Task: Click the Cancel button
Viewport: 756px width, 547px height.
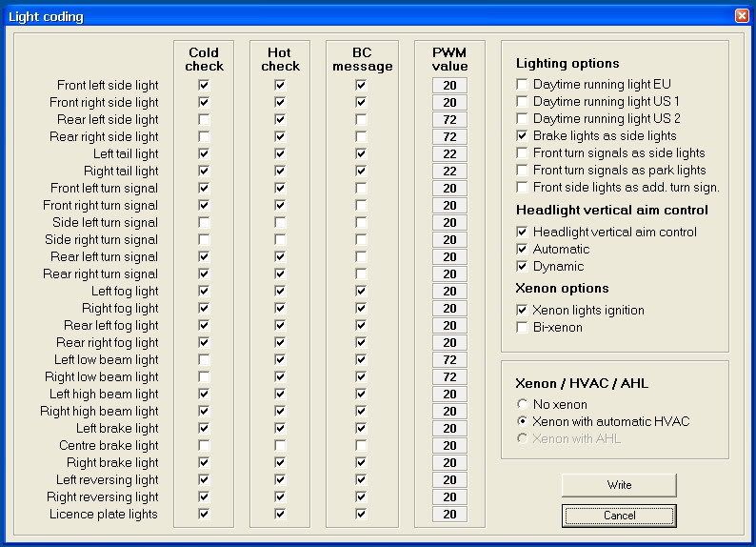Action: click(x=619, y=516)
